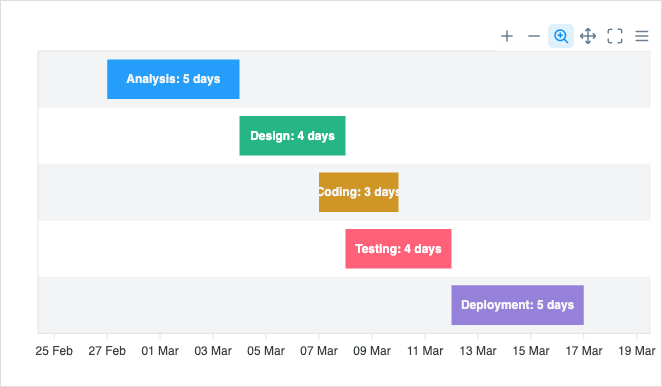Select the Testing: 4 days bar
This screenshot has width=662, height=387.
coord(398,249)
